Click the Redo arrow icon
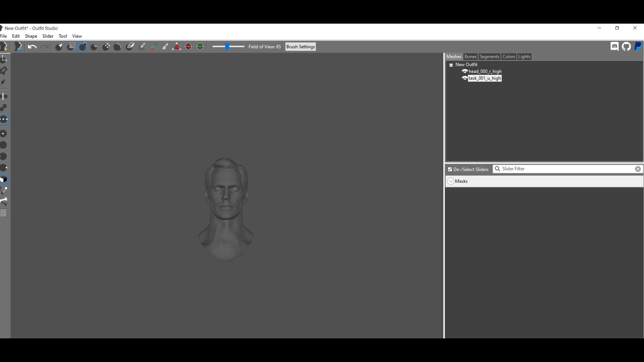 tap(44, 47)
